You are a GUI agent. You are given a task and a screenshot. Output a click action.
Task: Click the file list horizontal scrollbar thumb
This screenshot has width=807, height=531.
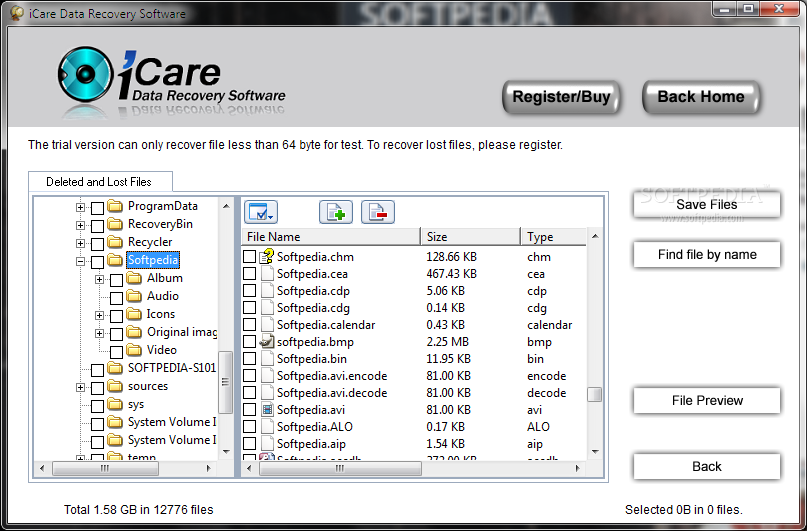(x=340, y=468)
